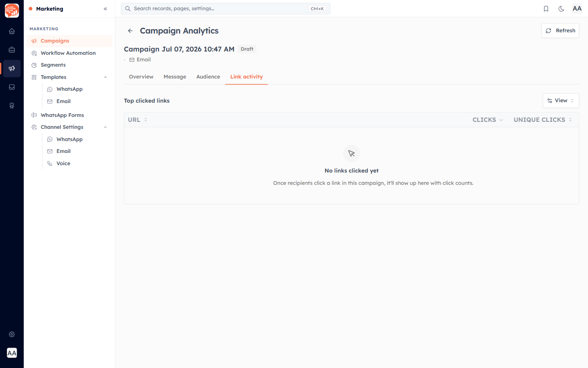Open the briefcase module icon
The image size is (588, 368).
point(12,50)
